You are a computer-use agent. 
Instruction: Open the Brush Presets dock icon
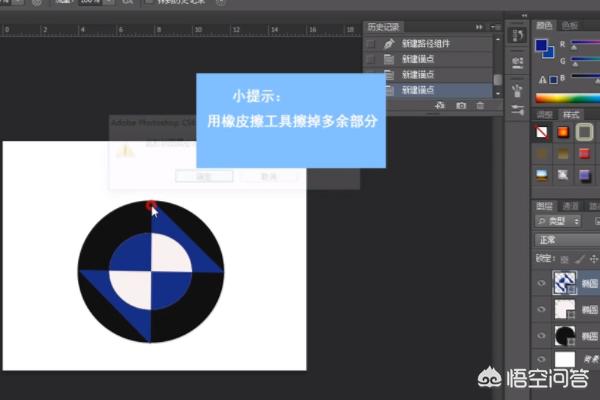click(x=517, y=91)
